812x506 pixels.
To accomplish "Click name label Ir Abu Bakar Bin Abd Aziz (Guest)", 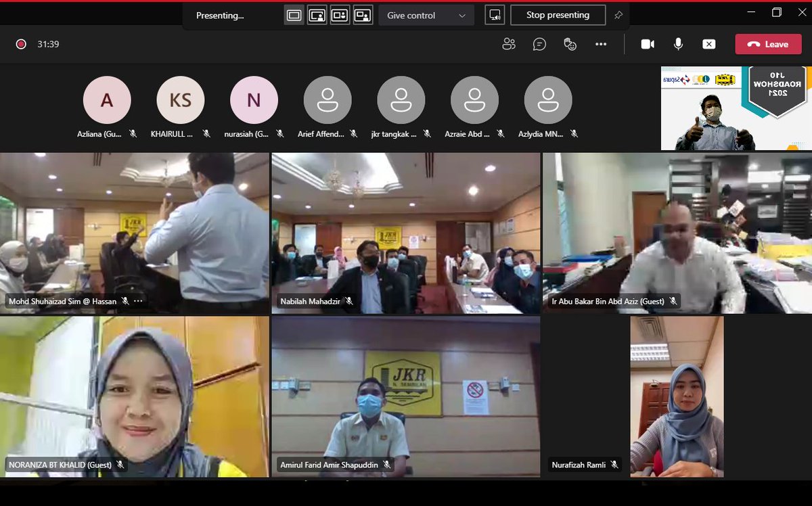I will [x=608, y=301].
